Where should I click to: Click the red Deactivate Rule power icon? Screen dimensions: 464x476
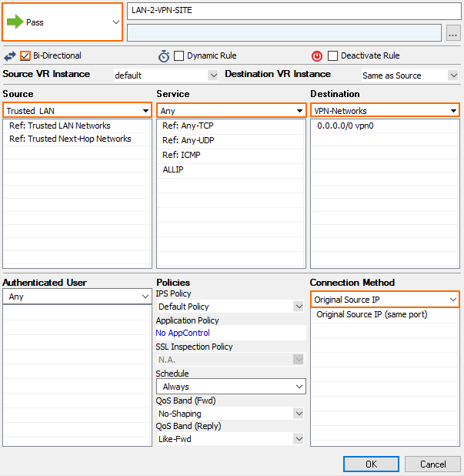click(x=317, y=56)
